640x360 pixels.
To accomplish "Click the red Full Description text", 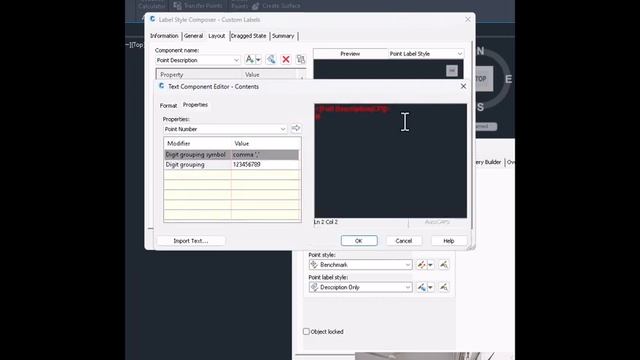I will tap(353, 109).
